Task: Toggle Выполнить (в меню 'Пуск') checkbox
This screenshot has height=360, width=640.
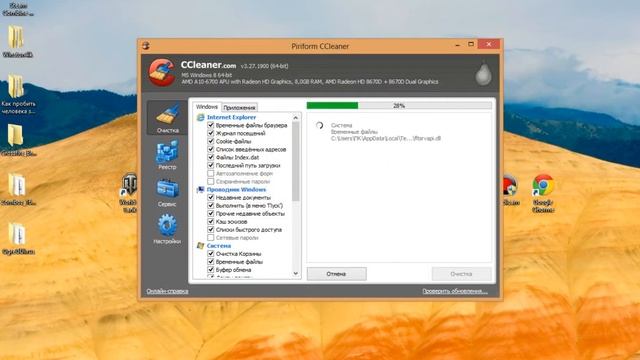Action: coord(211,205)
